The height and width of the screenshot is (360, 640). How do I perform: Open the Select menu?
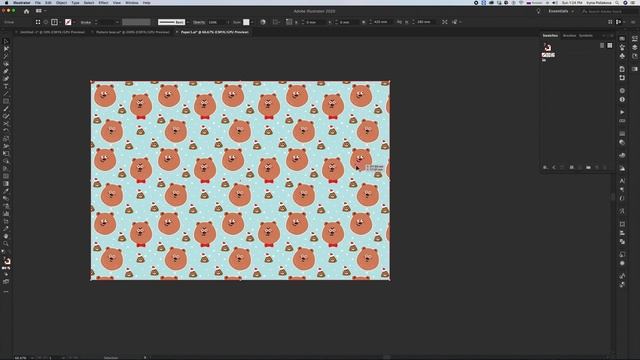[x=89, y=2]
